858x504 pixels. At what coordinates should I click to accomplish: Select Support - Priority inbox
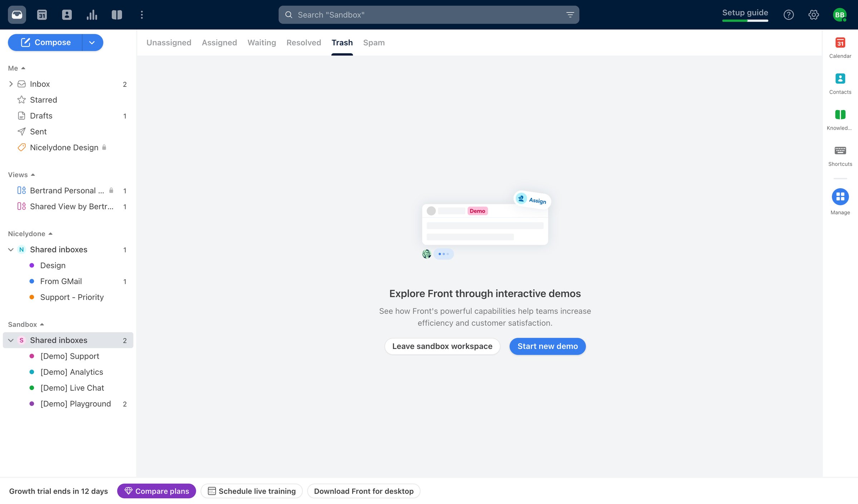[68, 297]
